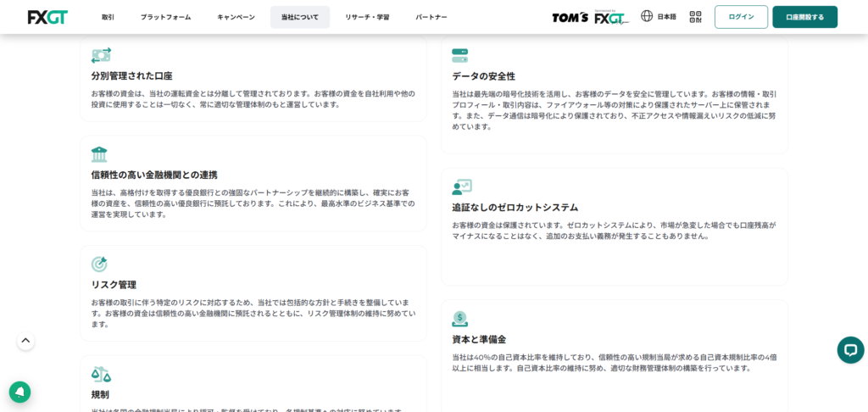
Task: Click the globe language icon
Action: point(647,16)
